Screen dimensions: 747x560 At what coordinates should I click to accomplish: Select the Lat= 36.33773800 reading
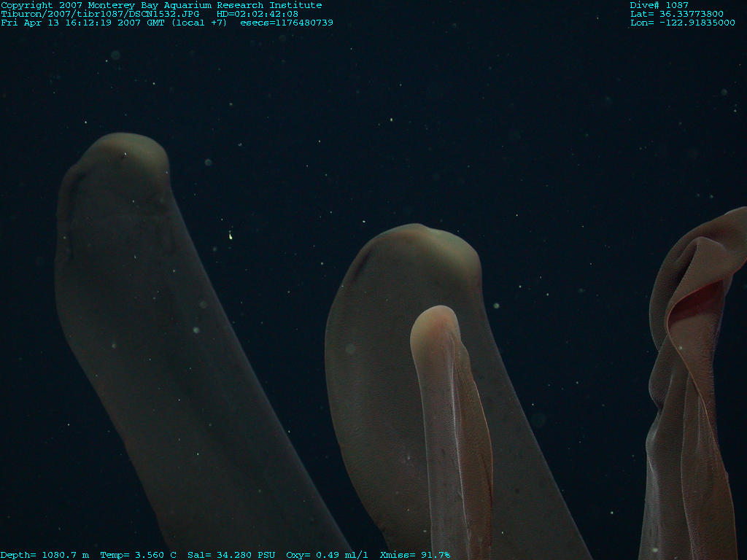click(x=676, y=14)
